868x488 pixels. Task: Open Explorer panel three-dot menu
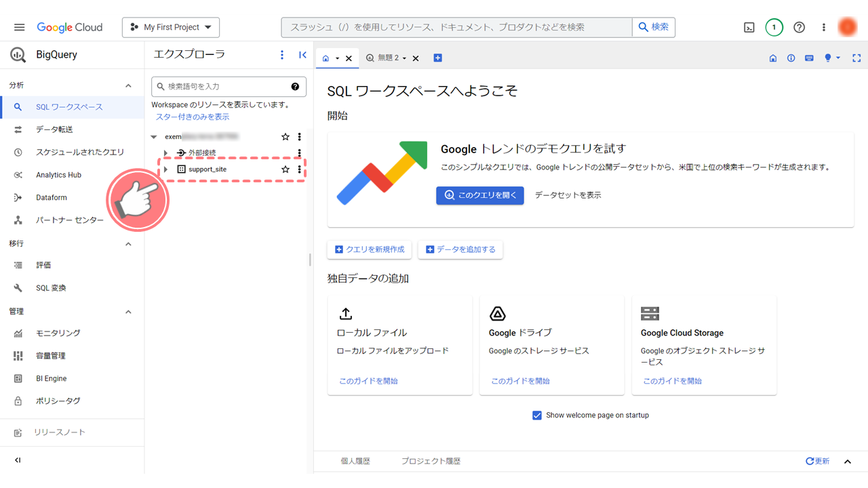pos(282,55)
